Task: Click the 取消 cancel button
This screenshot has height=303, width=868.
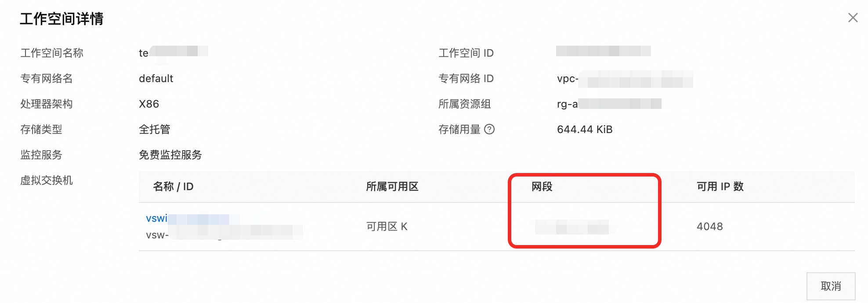Action: (830, 286)
